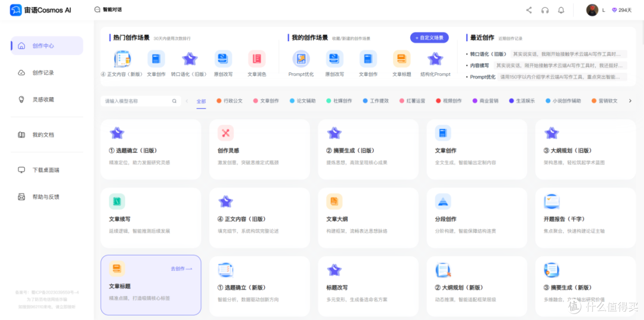Image resolution: width=644 pixels, height=320 pixels.
Task: Click the 文章续写 green icon
Action: coord(117,201)
